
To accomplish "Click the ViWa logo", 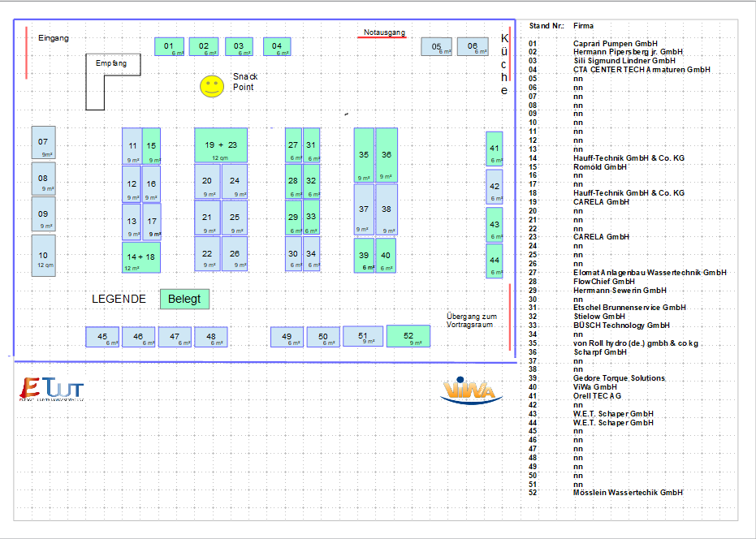I will click(x=471, y=390).
